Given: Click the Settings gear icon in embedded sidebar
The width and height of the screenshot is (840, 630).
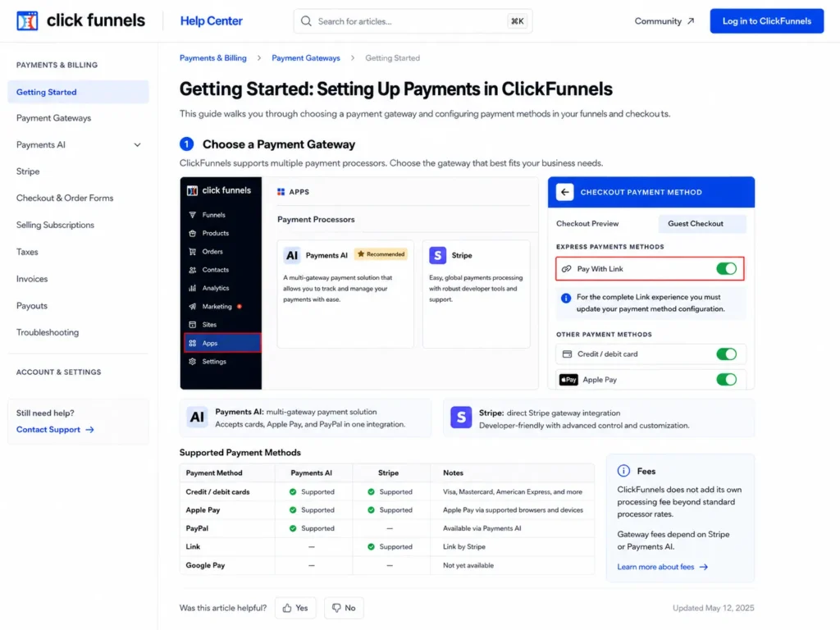Looking at the screenshot, I should (x=192, y=362).
